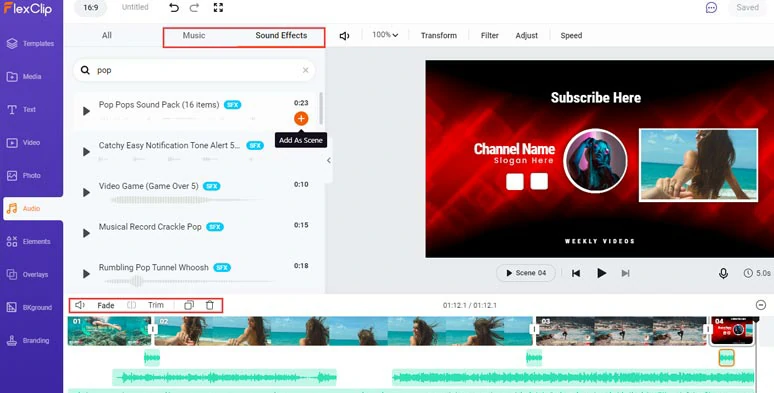The height and width of the screenshot is (393, 774).
Task: Duplicate the clip with copy icon
Action: pyautogui.click(x=189, y=305)
